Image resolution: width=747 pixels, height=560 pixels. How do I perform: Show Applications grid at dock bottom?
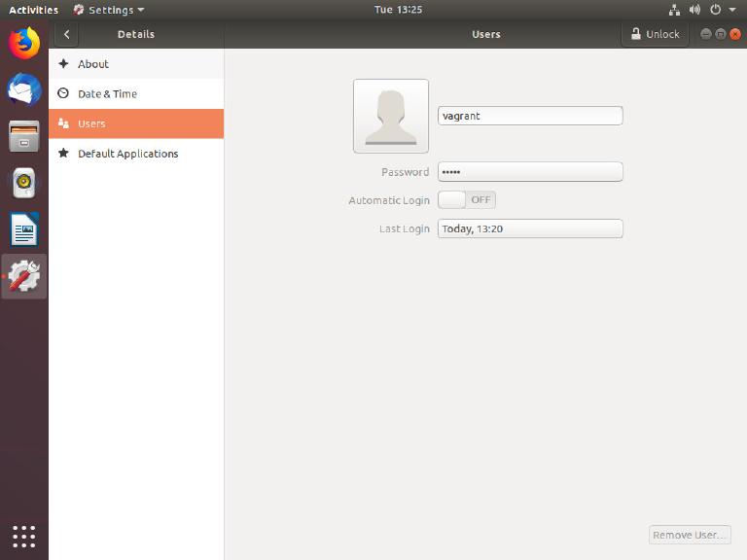click(24, 536)
